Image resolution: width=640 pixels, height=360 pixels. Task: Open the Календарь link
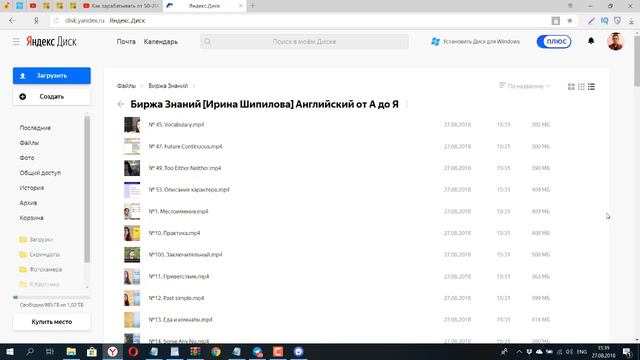pyautogui.click(x=160, y=42)
